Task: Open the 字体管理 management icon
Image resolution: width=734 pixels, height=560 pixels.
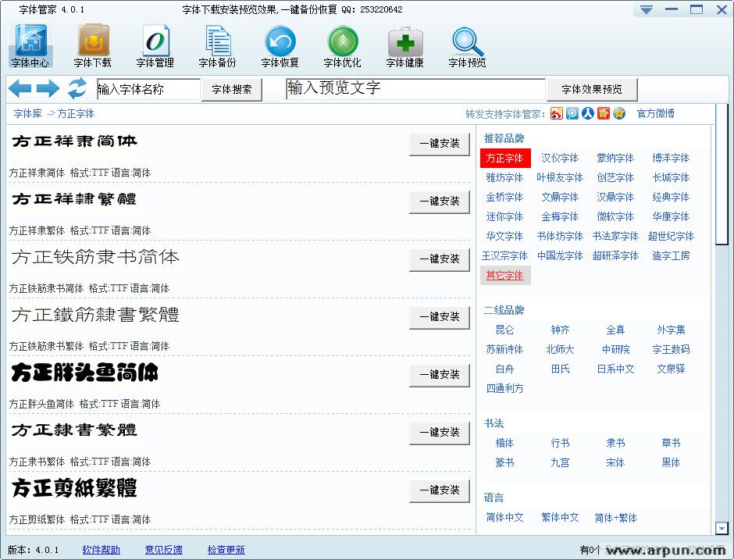Action: pyautogui.click(x=155, y=45)
